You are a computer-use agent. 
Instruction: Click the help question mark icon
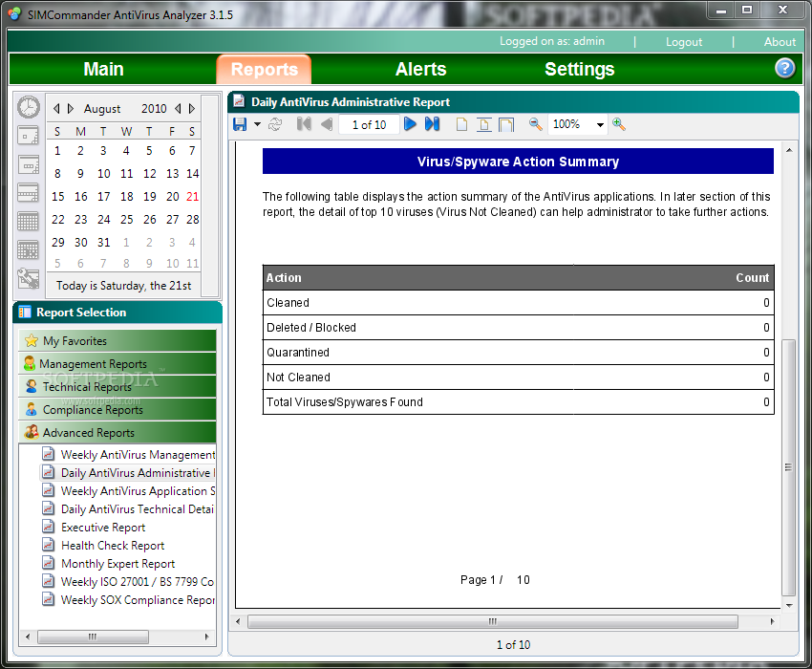[784, 69]
